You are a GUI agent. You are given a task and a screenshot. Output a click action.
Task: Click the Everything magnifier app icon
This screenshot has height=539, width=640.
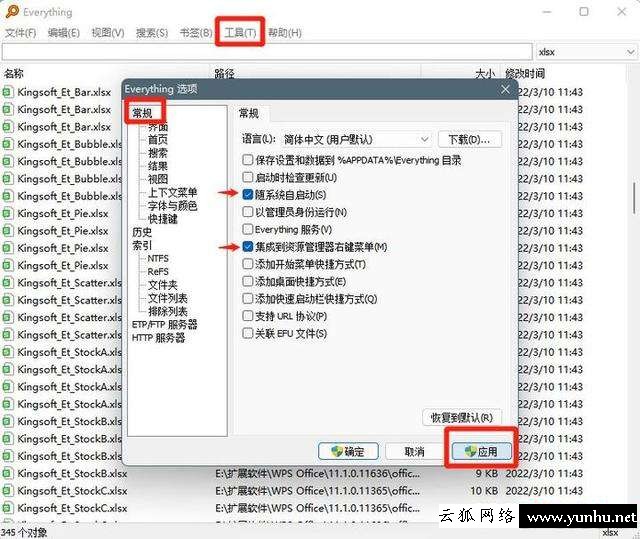[x=11, y=11]
